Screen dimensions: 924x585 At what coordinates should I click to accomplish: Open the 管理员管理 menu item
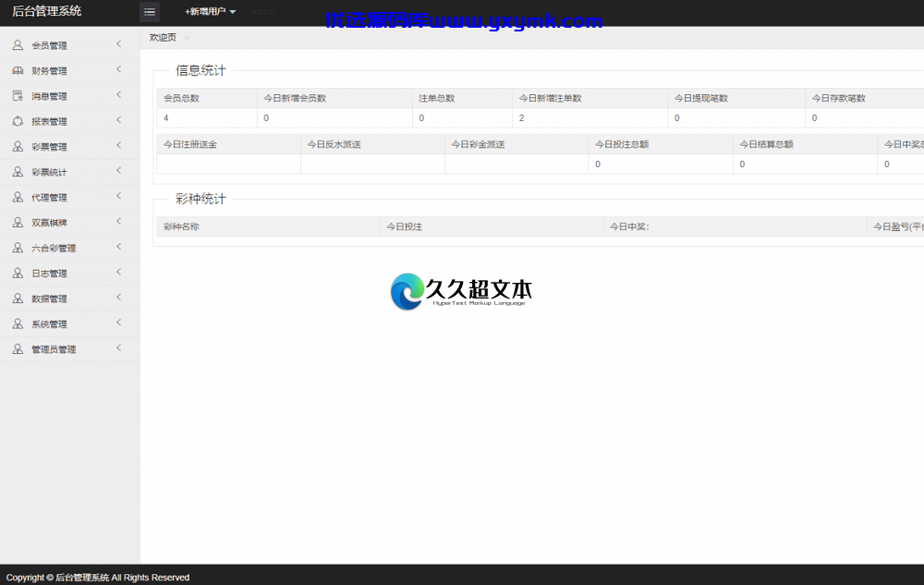69,349
